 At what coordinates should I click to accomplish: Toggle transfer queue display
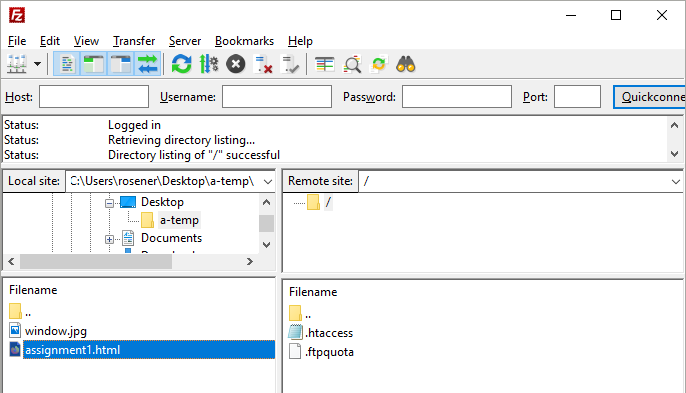(x=147, y=64)
